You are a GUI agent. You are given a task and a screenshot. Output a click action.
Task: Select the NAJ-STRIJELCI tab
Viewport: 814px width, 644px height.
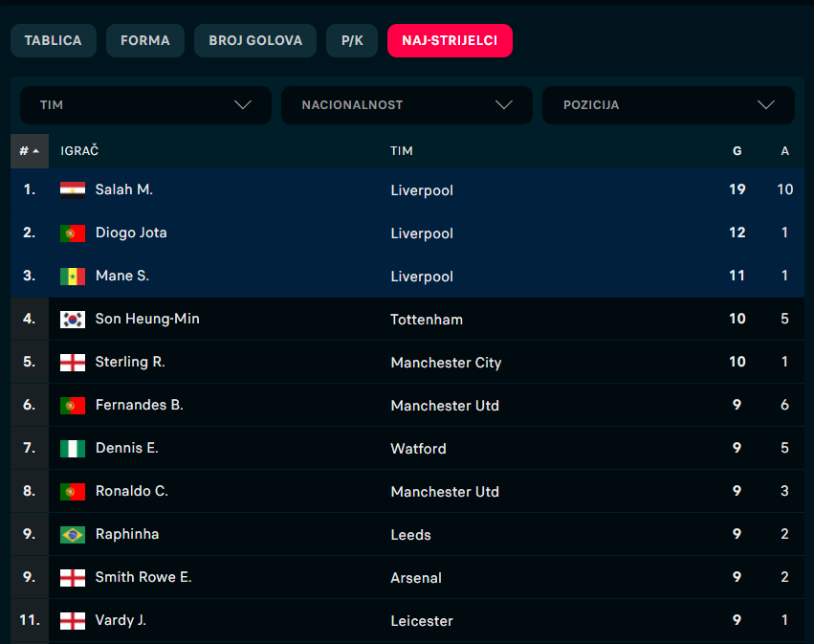tap(450, 40)
